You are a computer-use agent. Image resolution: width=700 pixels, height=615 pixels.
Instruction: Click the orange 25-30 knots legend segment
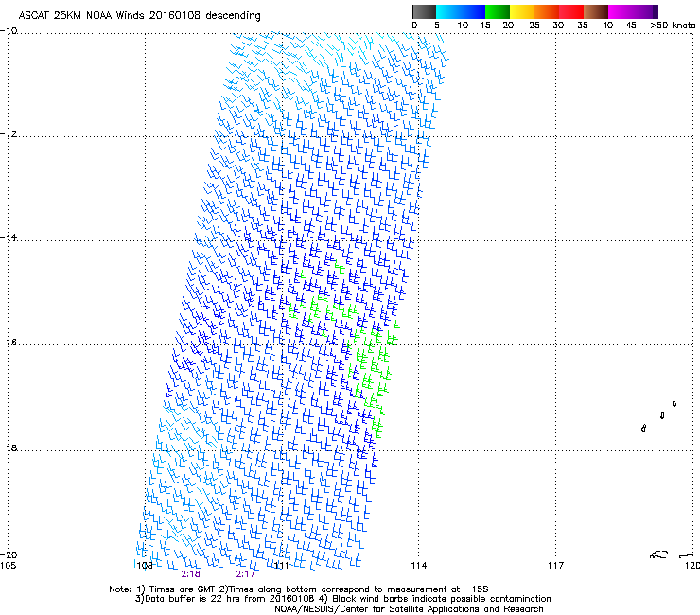pos(547,11)
